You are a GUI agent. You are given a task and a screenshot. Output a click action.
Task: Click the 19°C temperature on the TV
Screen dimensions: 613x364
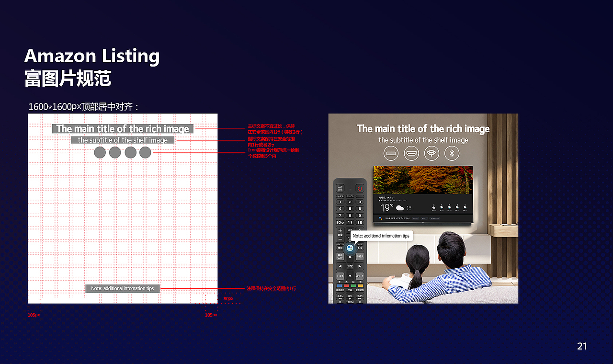click(x=387, y=208)
